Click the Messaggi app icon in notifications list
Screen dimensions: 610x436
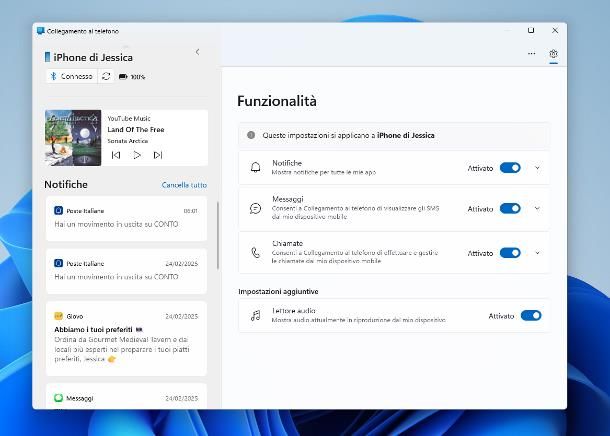pos(58,398)
